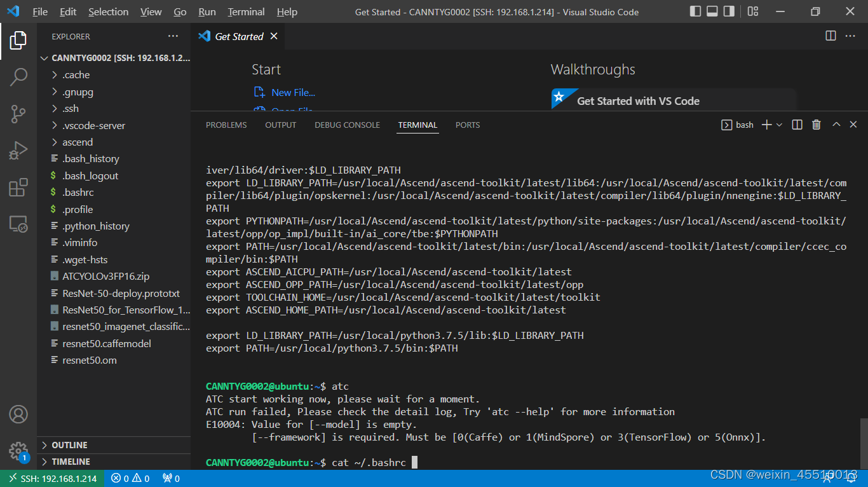
Task: Open the Remote Explorer view
Action: (18, 224)
